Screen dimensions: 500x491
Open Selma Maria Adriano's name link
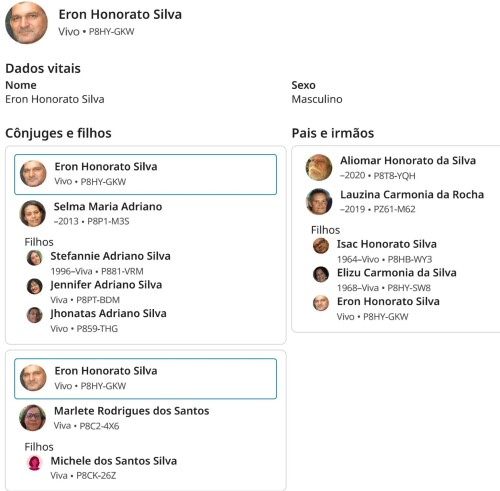pyautogui.click(x=108, y=207)
